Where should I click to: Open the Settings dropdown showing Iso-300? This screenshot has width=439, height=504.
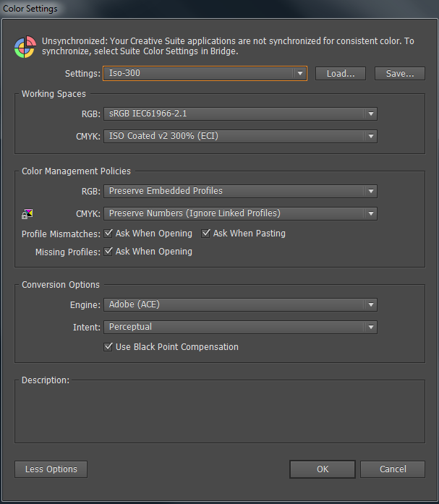click(205, 73)
